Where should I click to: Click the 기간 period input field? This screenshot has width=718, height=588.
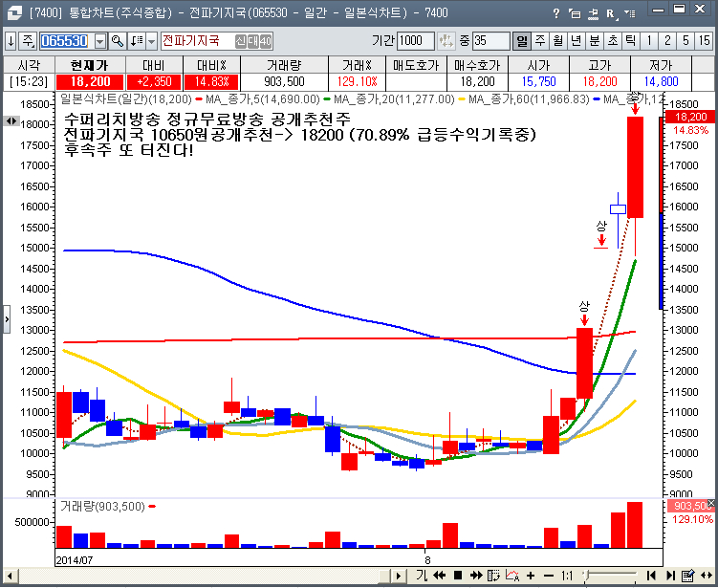(x=415, y=41)
